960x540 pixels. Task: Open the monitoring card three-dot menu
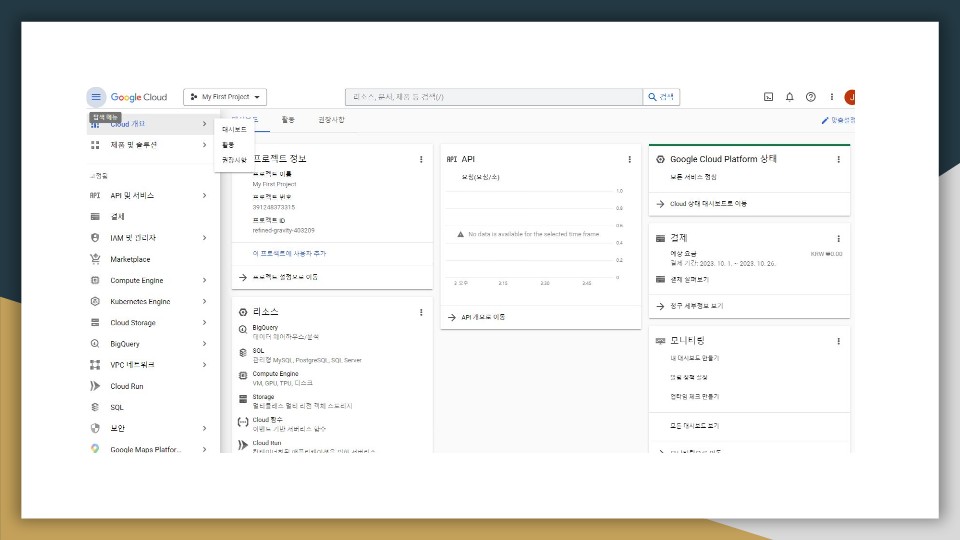838,341
